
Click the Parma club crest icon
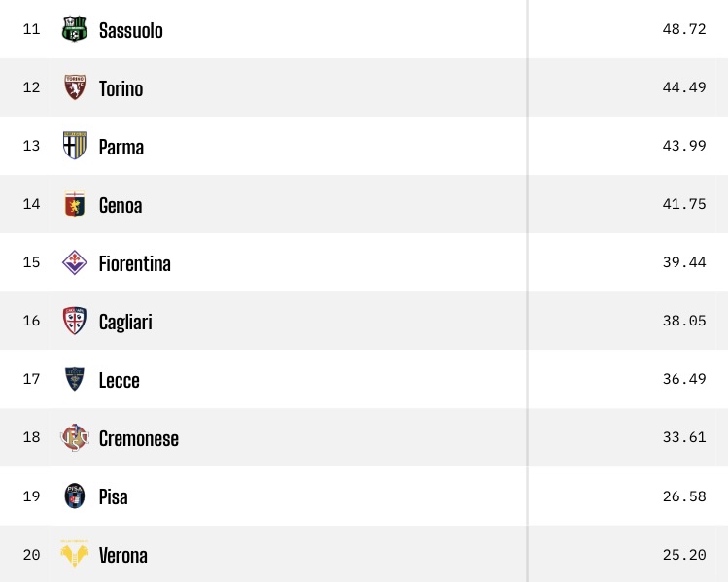tap(75, 147)
